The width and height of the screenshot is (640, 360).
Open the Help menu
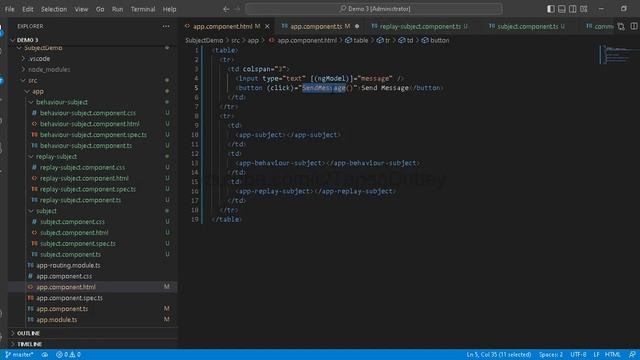coord(169,9)
